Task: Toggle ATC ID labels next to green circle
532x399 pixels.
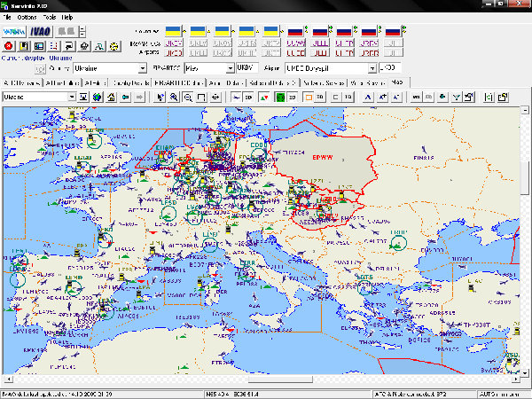Action: point(292,97)
